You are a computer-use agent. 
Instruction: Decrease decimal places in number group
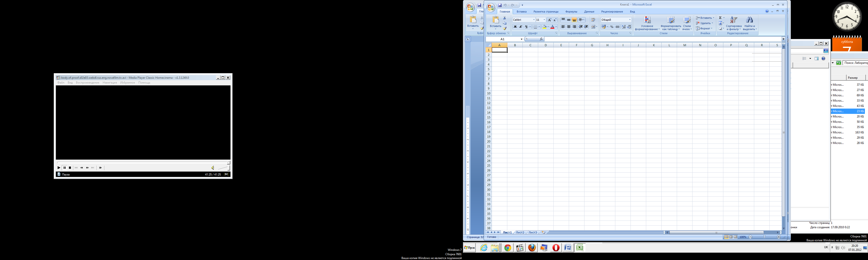pos(629,27)
